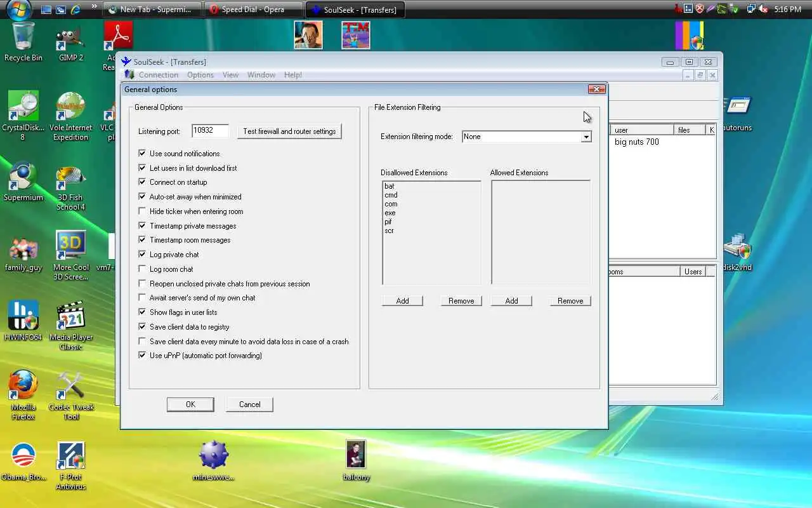
Task: Switch to Speed Dial - Opera taskbar button
Action: tap(253, 10)
